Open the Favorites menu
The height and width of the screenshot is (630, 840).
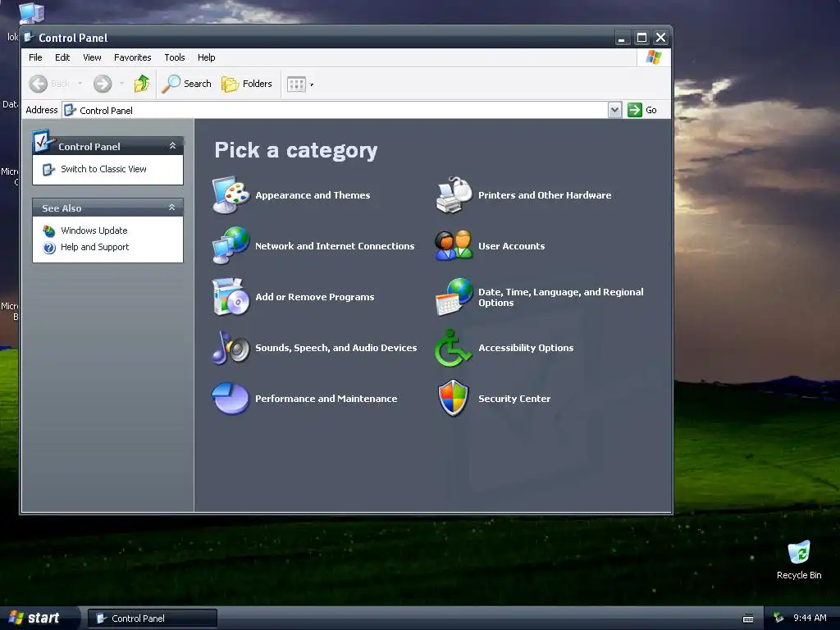(x=132, y=57)
